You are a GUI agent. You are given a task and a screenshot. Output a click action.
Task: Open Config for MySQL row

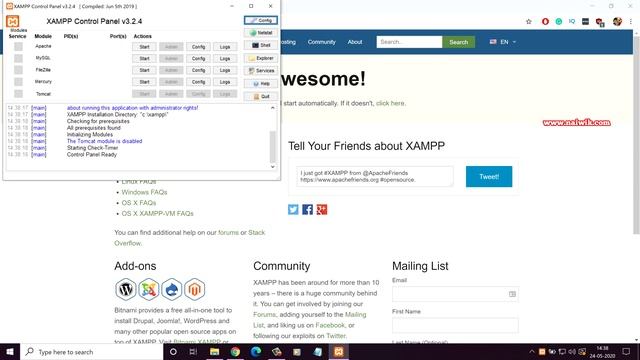tap(198, 58)
